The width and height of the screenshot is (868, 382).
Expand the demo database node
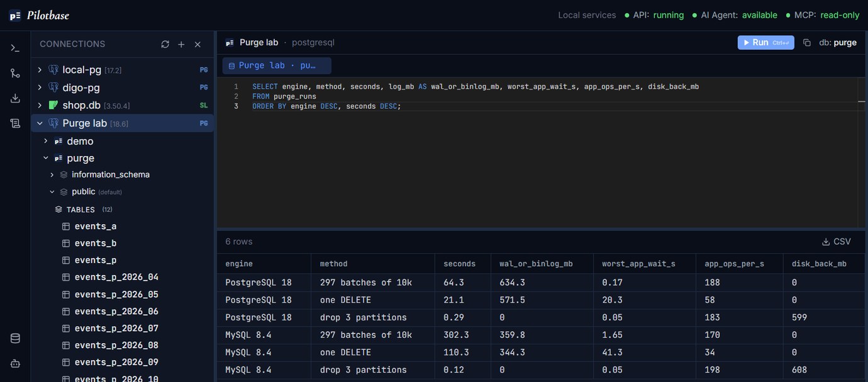(x=46, y=141)
